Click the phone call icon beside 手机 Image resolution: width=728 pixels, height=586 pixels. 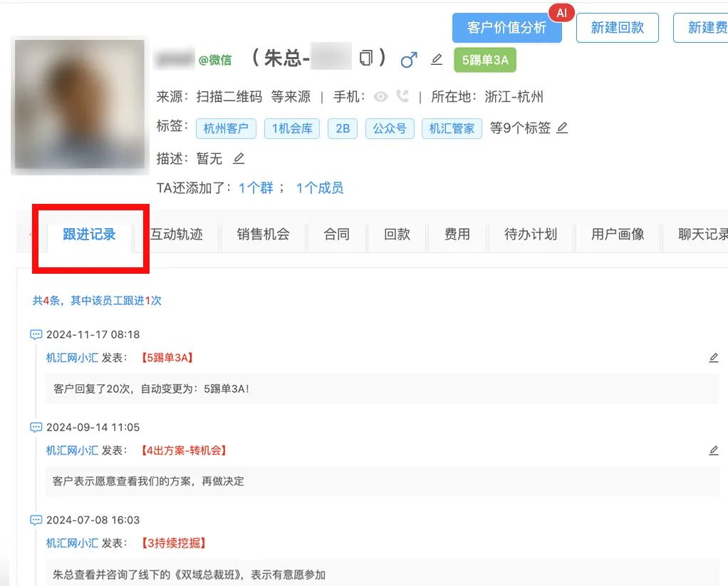coord(402,96)
